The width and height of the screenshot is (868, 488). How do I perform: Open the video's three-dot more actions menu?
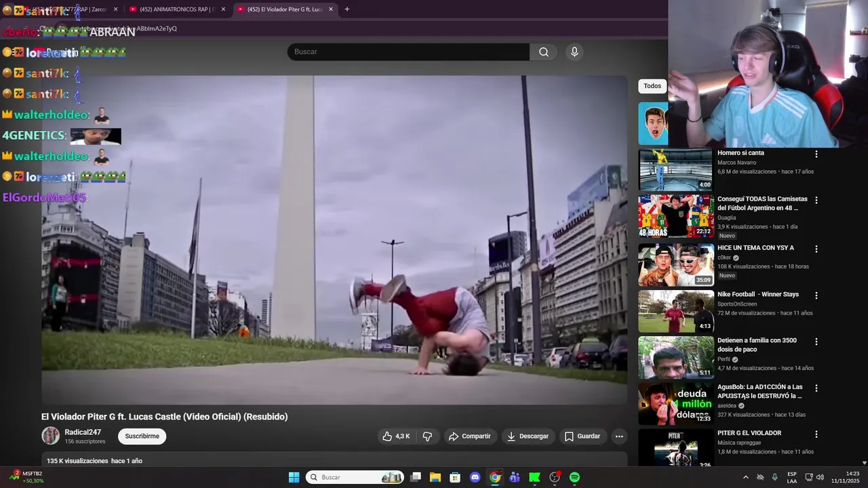(619, 436)
